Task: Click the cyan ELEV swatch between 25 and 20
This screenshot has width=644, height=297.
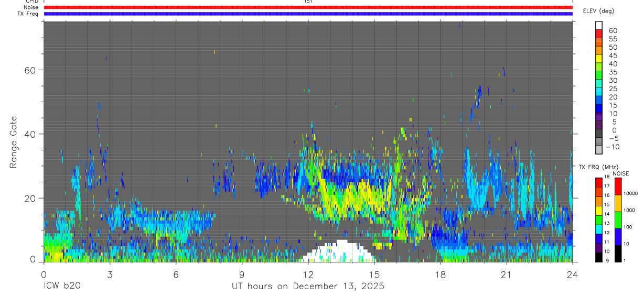Action: coord(599,92)
